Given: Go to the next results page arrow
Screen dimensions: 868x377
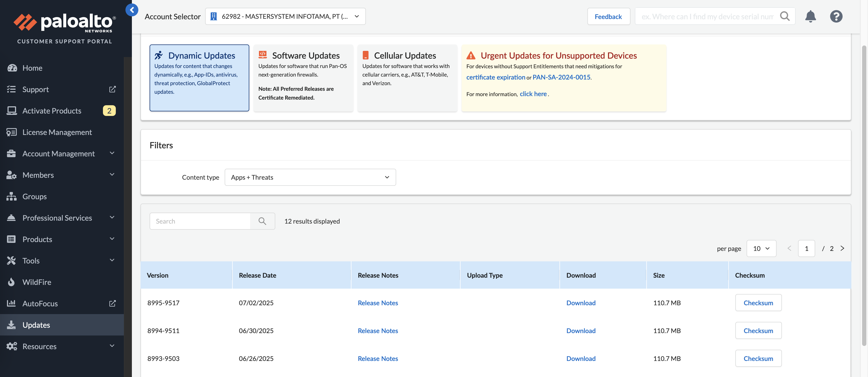Looking at the screenshot, I should pos(842,248).
